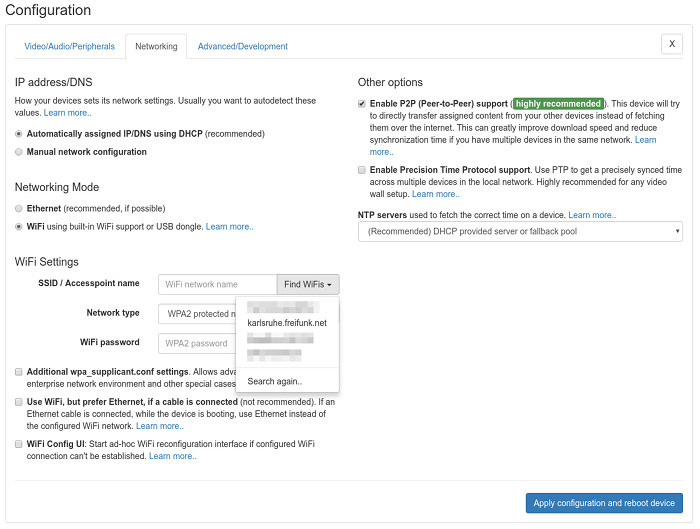The height and width of the screenshot is (529, 700).
Task: Enable Use WiFi but prefer Ethernet
Action: tap(19, 401)
